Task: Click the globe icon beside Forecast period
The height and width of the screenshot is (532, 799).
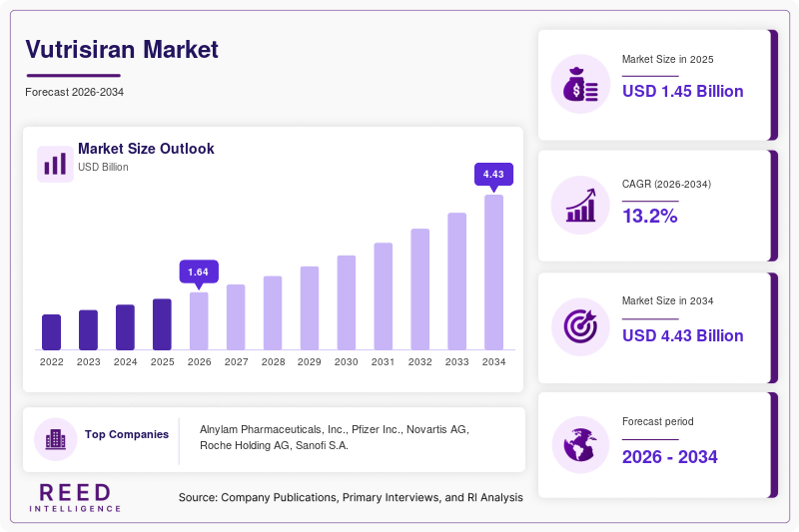Action: (x=580, y=445)
